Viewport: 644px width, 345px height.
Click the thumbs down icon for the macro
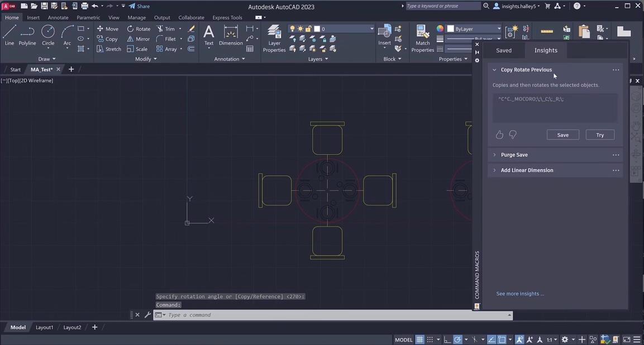coord(513,135)
